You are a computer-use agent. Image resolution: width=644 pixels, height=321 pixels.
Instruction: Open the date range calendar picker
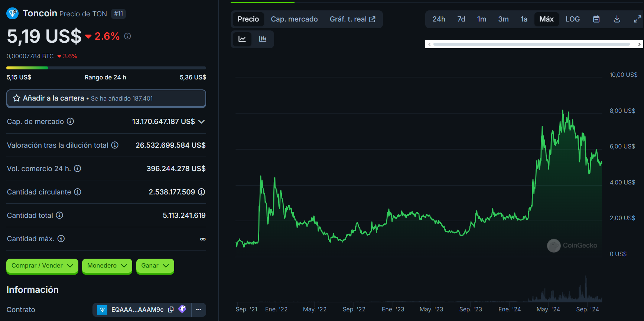click(x=596, y=19)
